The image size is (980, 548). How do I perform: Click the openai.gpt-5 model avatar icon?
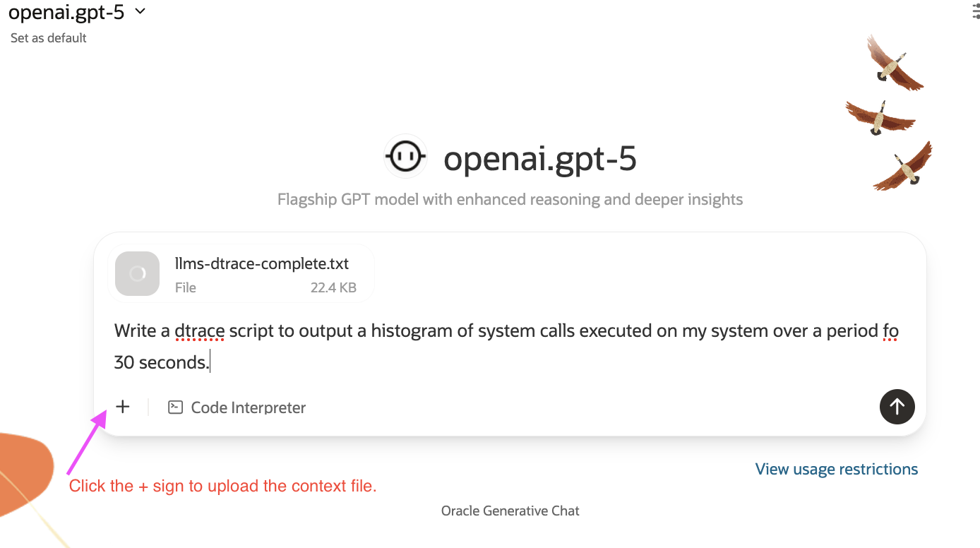tap(405, 155)
